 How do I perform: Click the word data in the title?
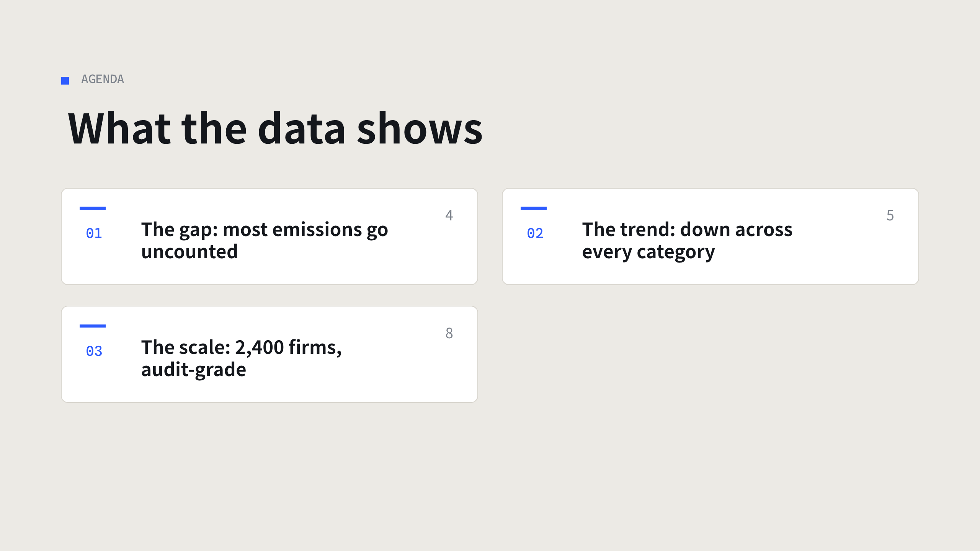[x=302, y=128]
